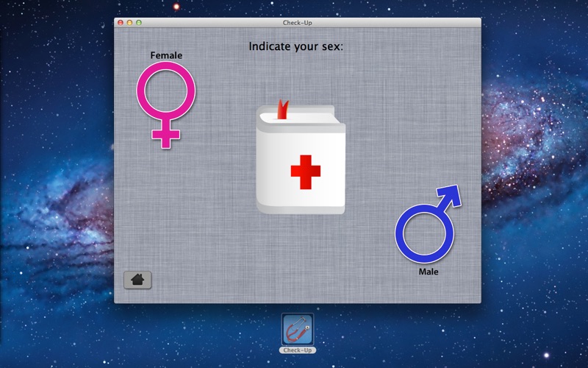Click the white medical book icon

(x=301, y=163)
